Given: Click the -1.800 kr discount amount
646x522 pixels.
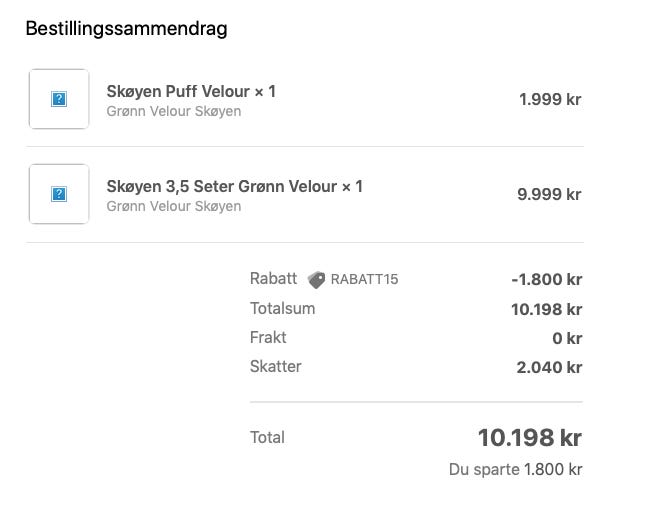Looking at the screenshot, I should click(x=546, y=280).
